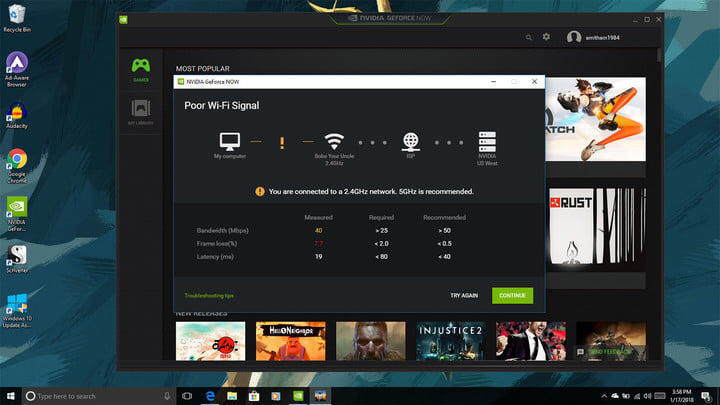Click the Wi-Fi network icon
720x405 pixels.
[334, 141]
